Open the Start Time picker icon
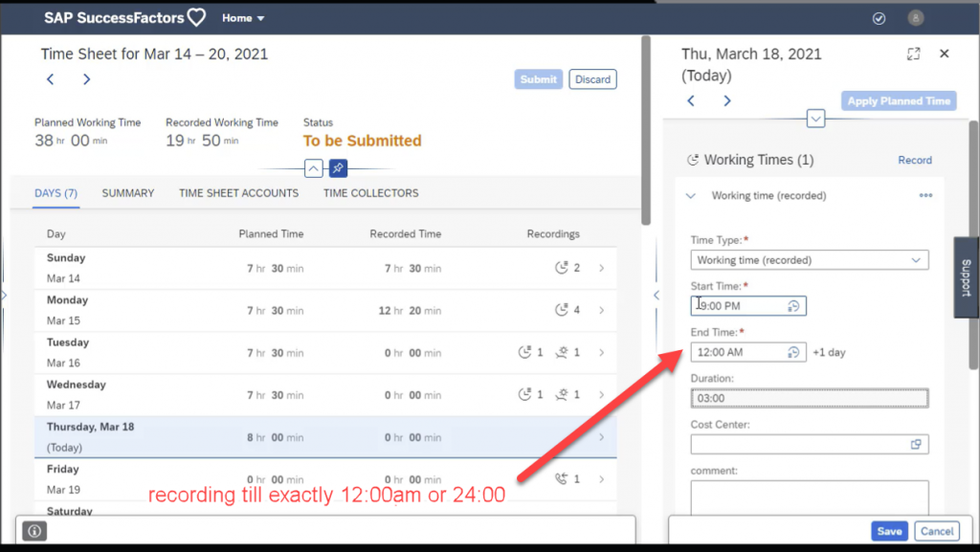980x552 pixels. tap(793, 306)
